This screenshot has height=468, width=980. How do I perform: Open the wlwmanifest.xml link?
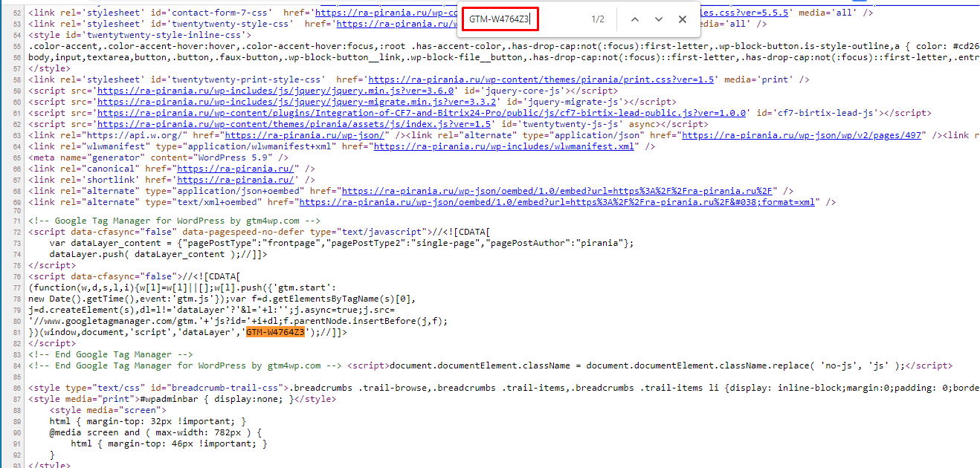[503, 146]
